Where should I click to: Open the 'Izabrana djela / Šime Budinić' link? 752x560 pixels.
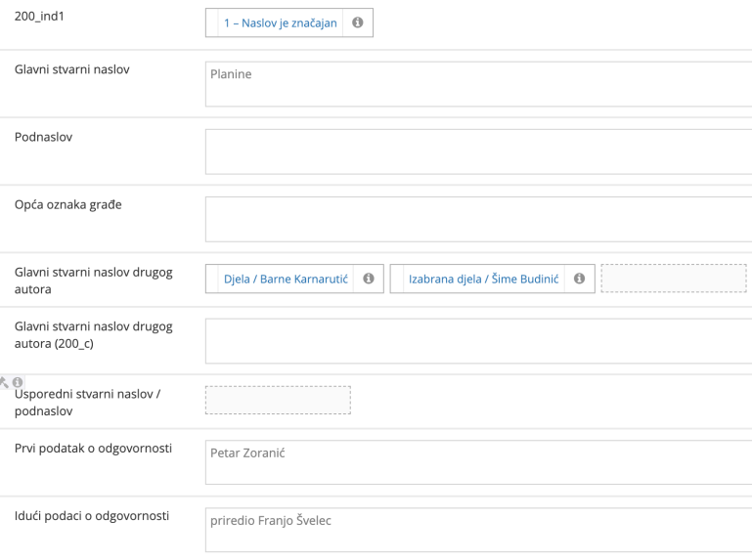point(481,279)
